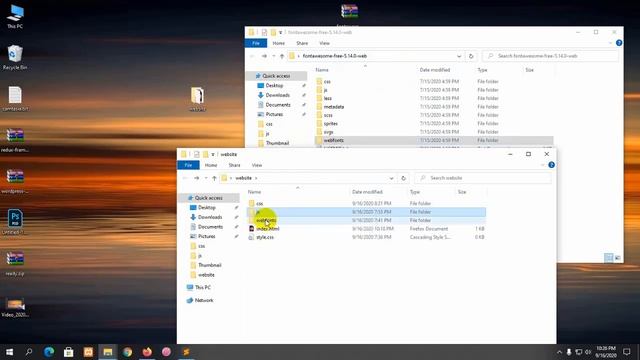Viewport: 640px width, 360px height.
Task: Select the camtasia.txt file on desktop
Action: [15, 99]
